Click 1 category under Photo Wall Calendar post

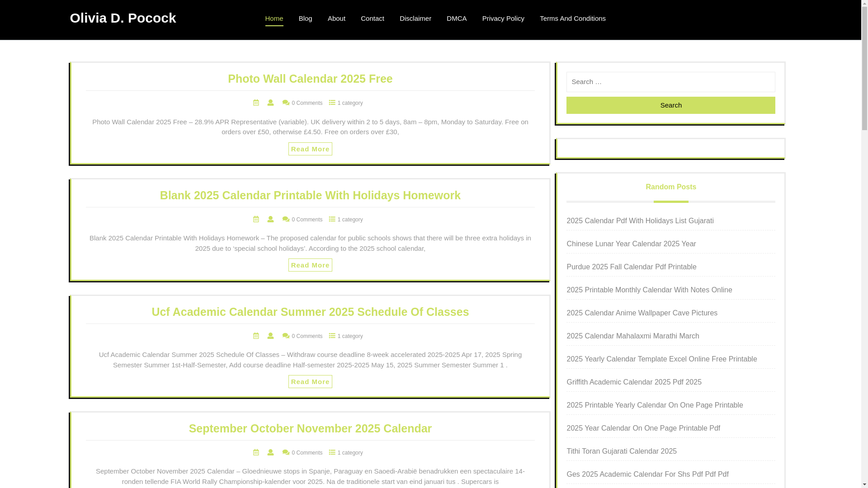[350, 103]
